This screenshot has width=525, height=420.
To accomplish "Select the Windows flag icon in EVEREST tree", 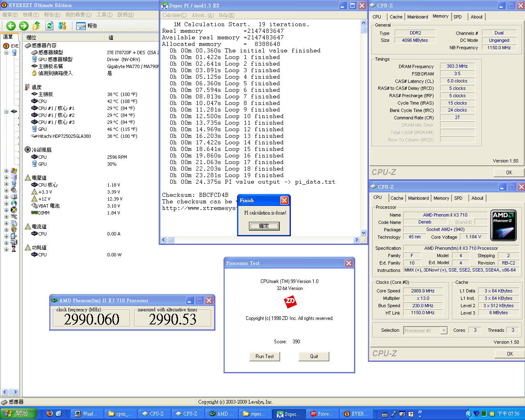I will coord(14,171).
